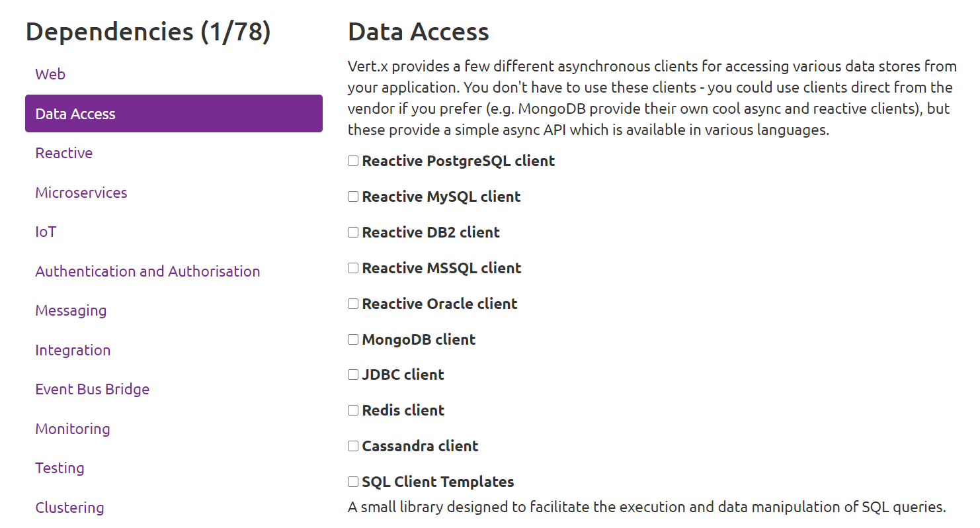Image resolution: width=980 pixels, height=528 pixels.
Task: Switch to the Integration category
Action: (x=73, y=350)
